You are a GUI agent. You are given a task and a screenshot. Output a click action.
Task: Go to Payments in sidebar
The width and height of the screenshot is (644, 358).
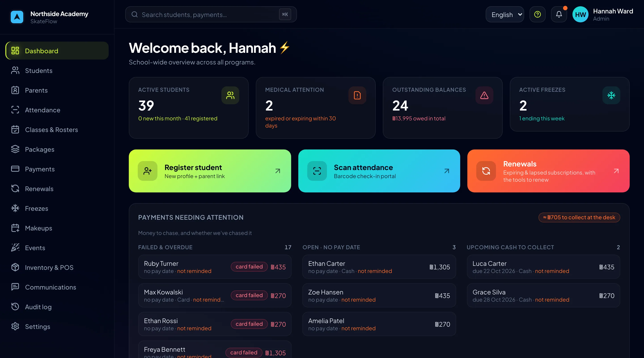click(x=57, y=169)
